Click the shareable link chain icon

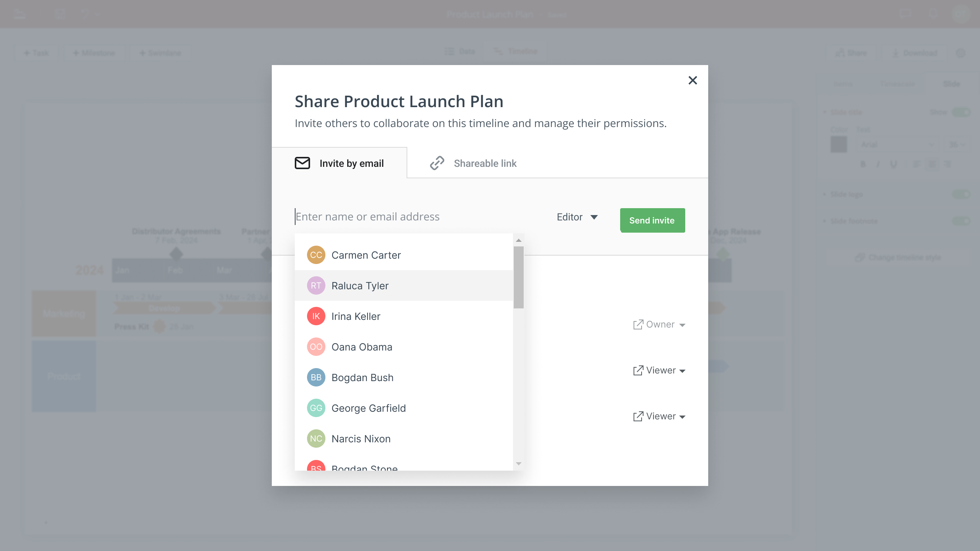pyautogui.click(x=436, y=163)
